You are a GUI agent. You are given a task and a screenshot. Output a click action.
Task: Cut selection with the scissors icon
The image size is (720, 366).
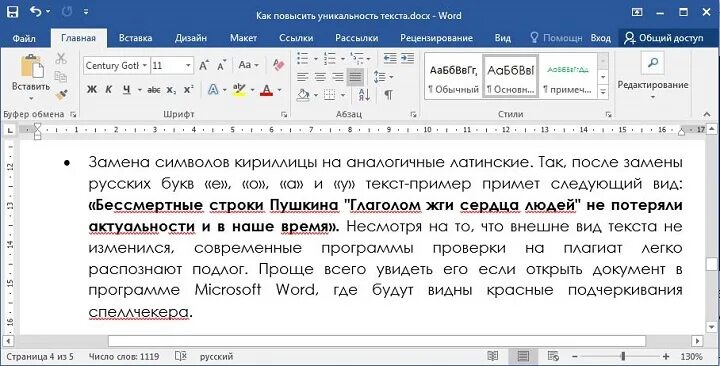pos(61,58)
